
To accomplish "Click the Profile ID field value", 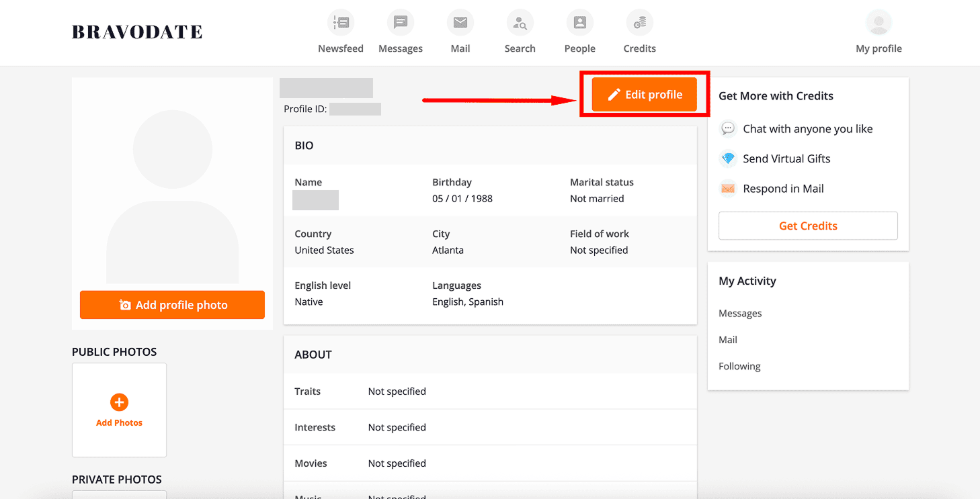I will point(355,108).
